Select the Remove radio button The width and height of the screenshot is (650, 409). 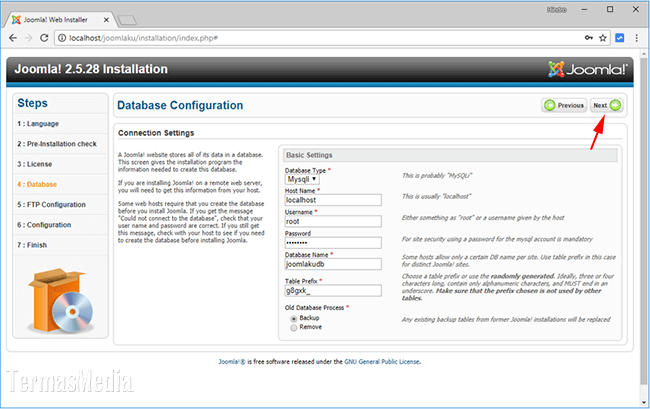[294, 328]
